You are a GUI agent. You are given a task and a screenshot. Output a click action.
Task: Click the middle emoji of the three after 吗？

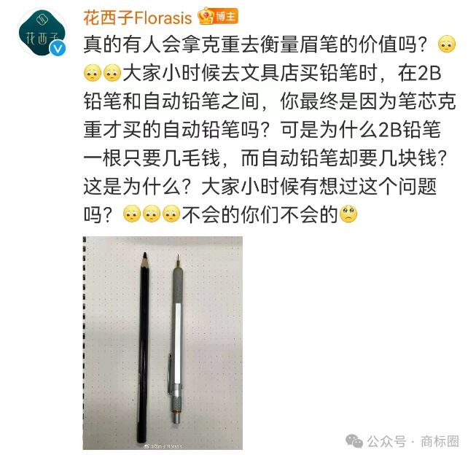tap(152, 214)
